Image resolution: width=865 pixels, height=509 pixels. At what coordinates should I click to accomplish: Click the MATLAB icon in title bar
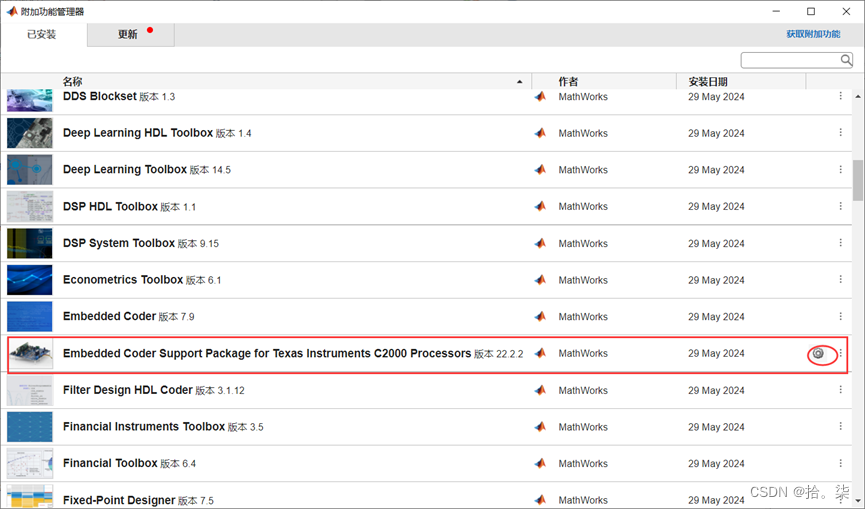tap(12, 11)
